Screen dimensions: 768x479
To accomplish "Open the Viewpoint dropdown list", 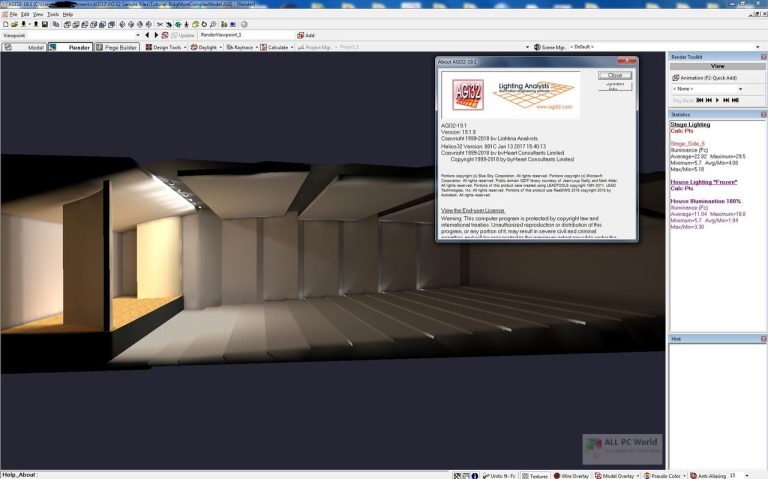I will pyautogui.click(x=138, y=35).
